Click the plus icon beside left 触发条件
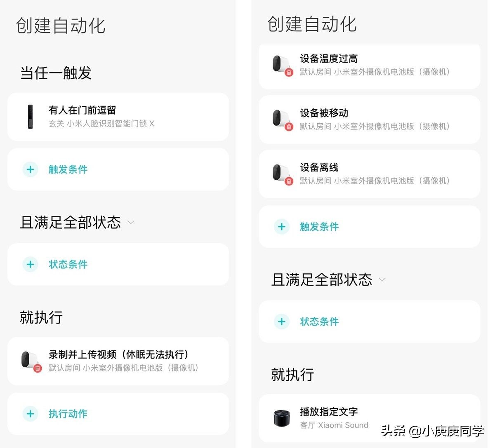Screen dimensions: 495x448 30,169
